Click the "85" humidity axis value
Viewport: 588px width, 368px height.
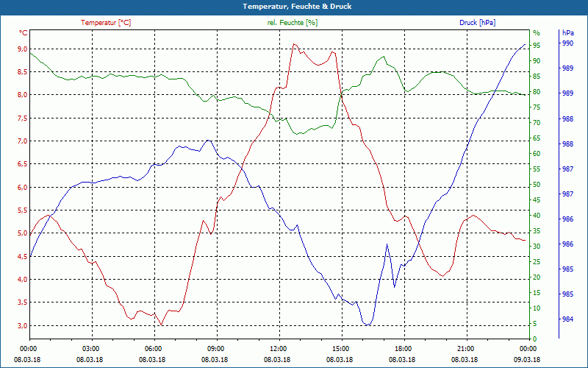click(537, 77)
